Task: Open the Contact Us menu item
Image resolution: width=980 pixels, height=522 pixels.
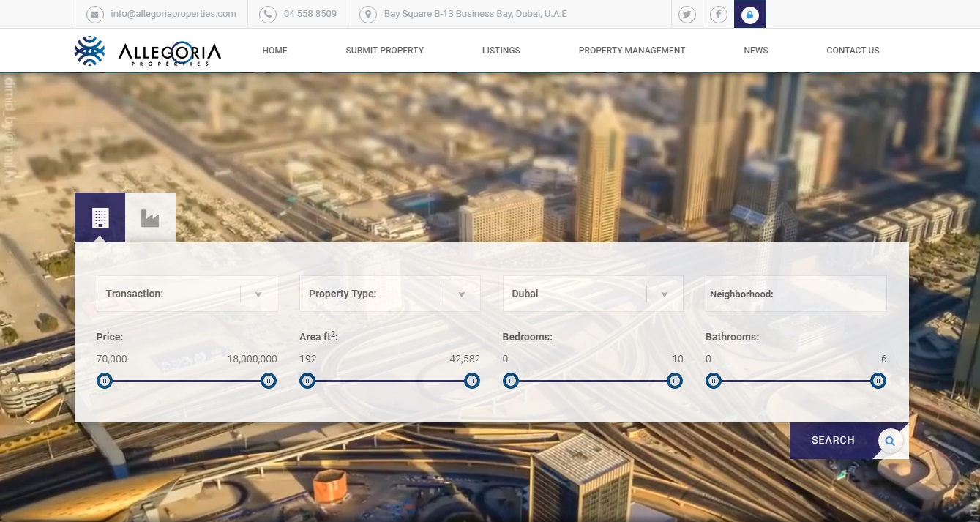Action: click(853, 51)
